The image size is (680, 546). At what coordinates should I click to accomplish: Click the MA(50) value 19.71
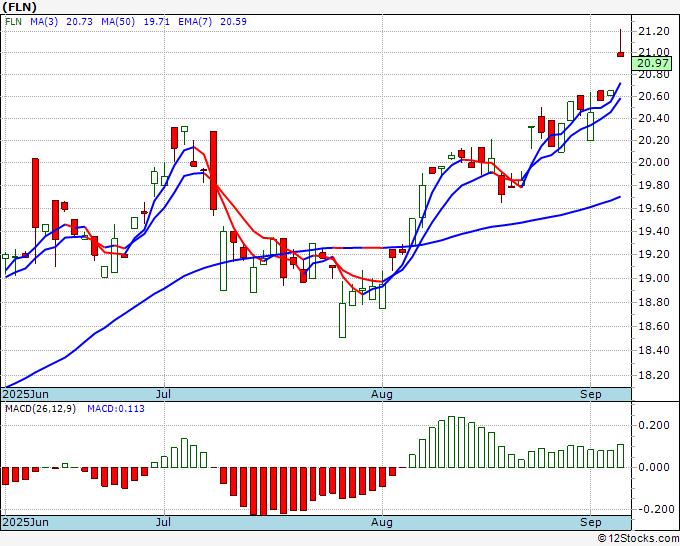(x=157, y=22)
